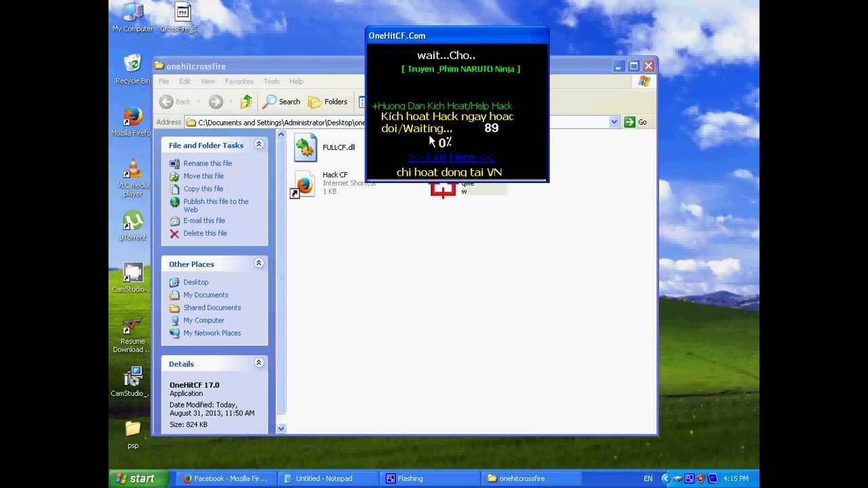Open Favorites menu in Explorer
The image size is (868, 488).
tap(239, 81)
